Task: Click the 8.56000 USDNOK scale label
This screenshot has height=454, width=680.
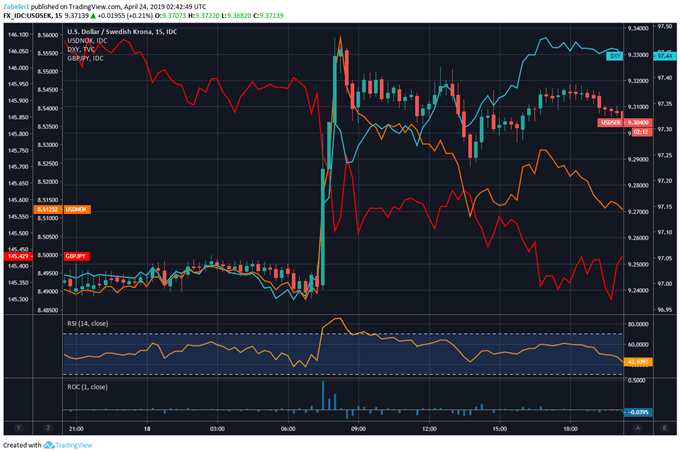Action: [x=48, y=35]
